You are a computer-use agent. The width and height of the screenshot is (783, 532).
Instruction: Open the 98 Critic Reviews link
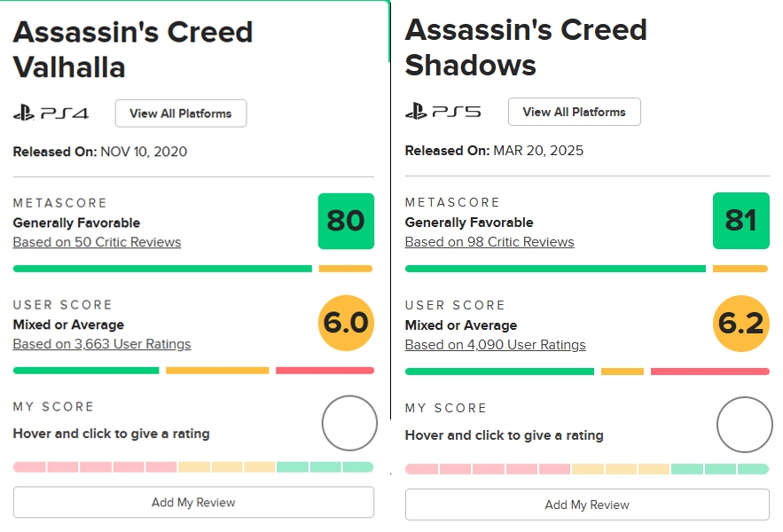[489, 242]
